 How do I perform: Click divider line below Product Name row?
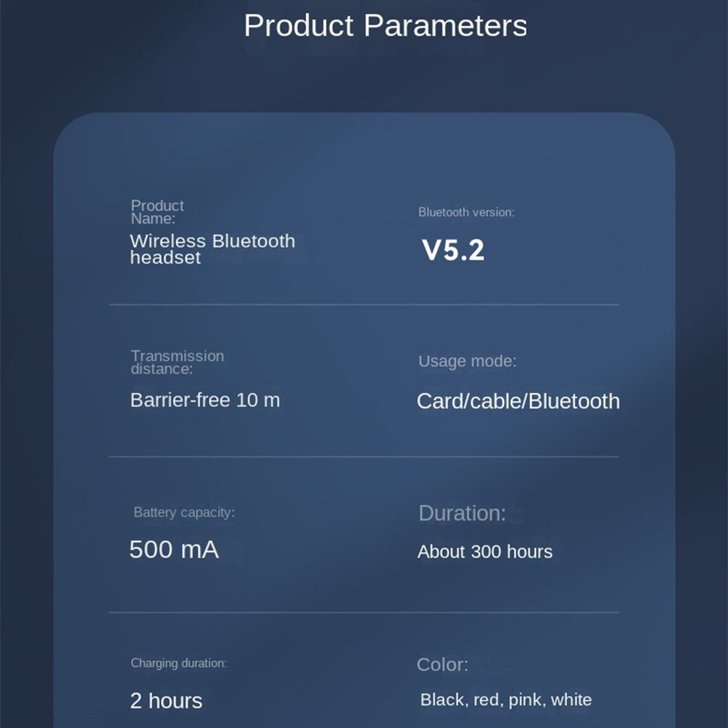[364, 305]
